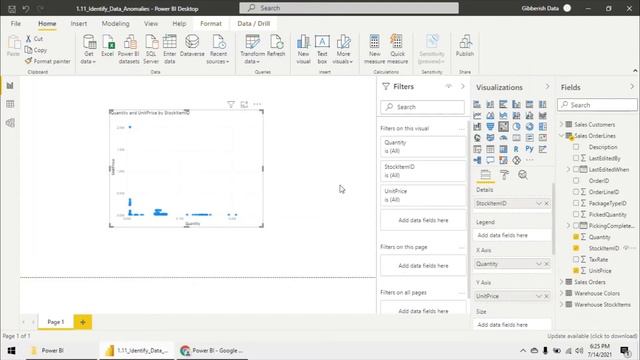Select the Treemap visual

click(x=542, y=127)
